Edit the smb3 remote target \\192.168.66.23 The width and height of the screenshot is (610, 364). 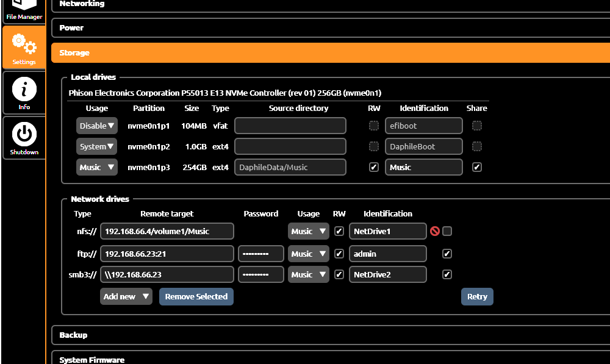(167, 274)
